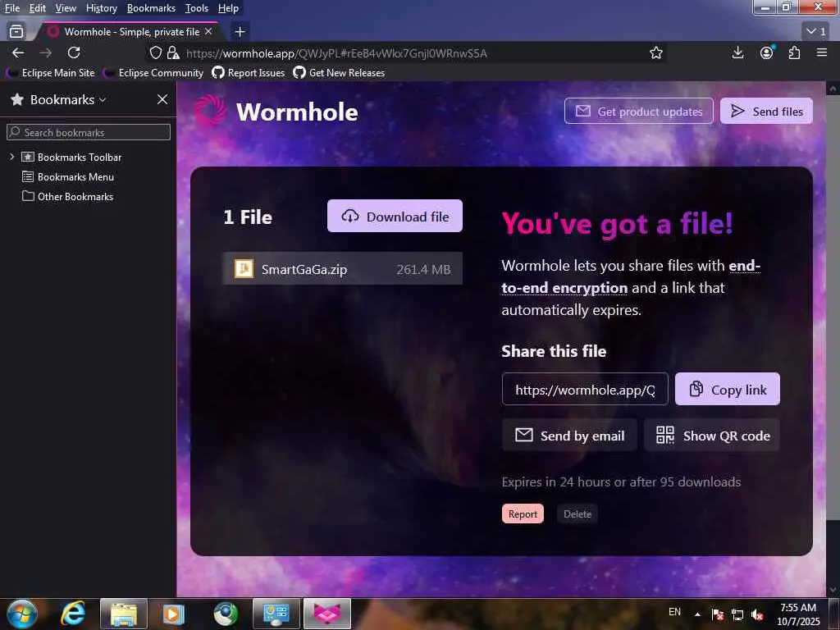
Task: Open the hamburger application menu
Action: coord(822,52)
